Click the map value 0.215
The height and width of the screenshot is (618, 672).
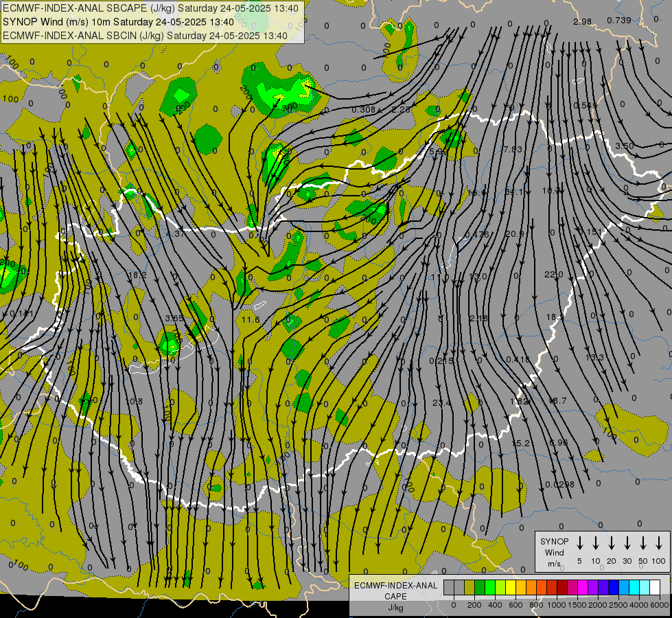point(441,361)
